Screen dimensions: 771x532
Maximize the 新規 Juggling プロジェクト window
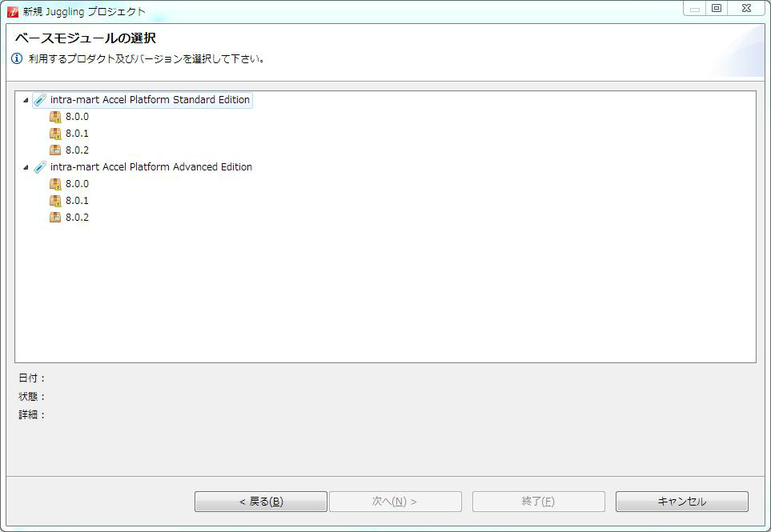(717, 8)
